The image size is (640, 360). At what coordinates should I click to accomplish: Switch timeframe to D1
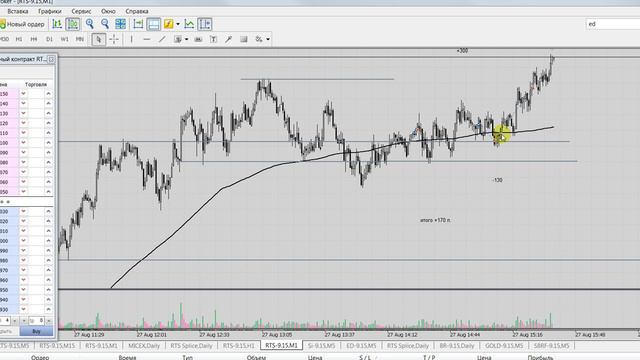[x=49, y=39]
